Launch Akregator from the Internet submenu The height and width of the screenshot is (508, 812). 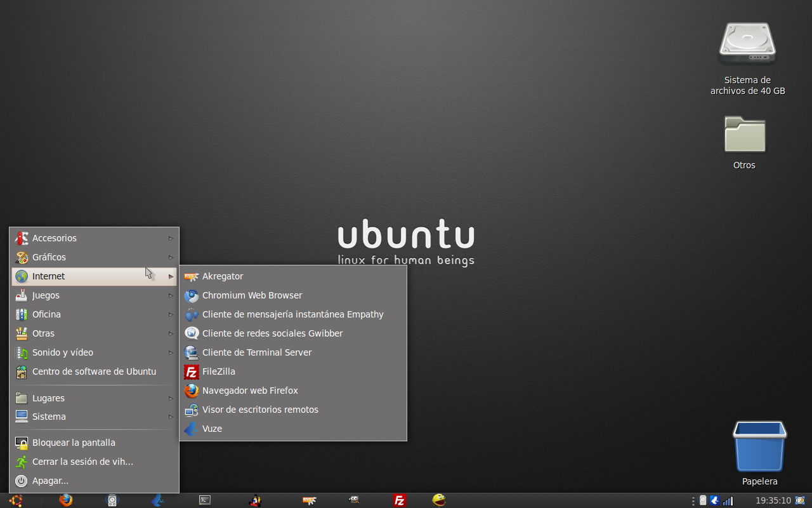(x=293, y=276)
